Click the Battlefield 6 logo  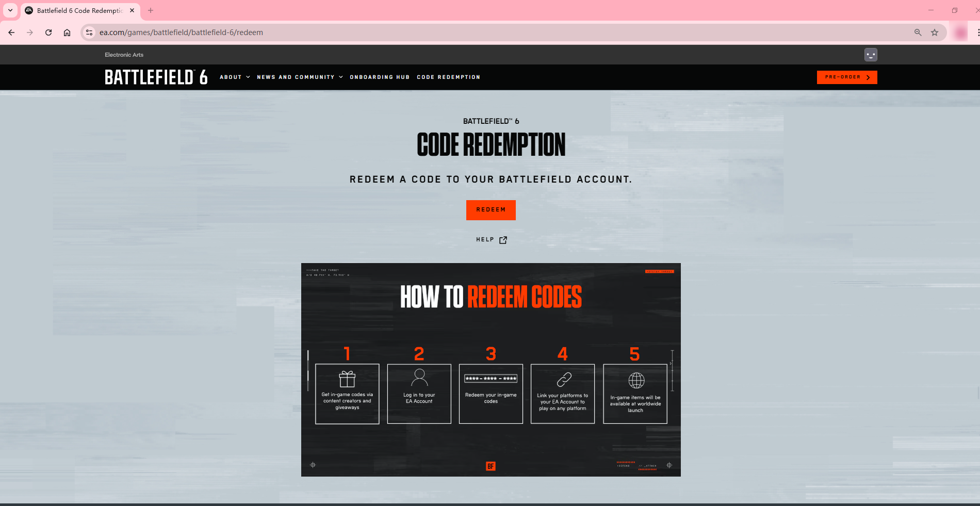click(x=156, y=77)
